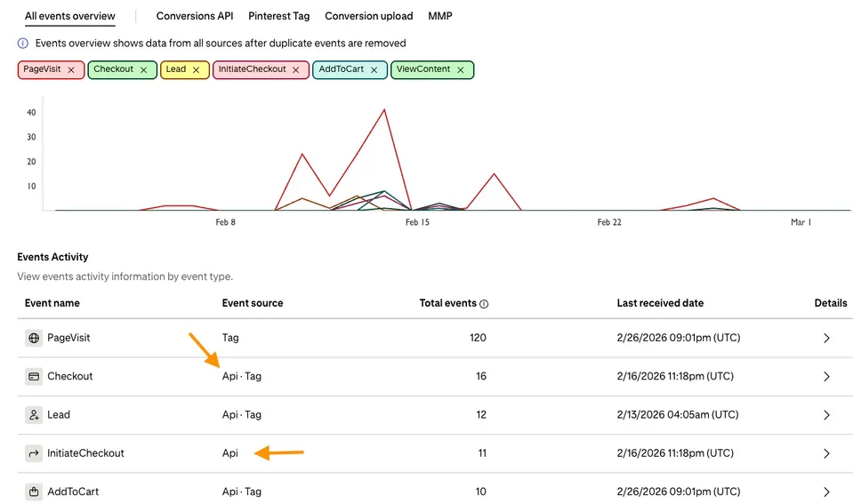The width and height of the screenshot is (853, 504).
Task: Remove the ViewContent filter chip
Action: (x=460, y=70)
